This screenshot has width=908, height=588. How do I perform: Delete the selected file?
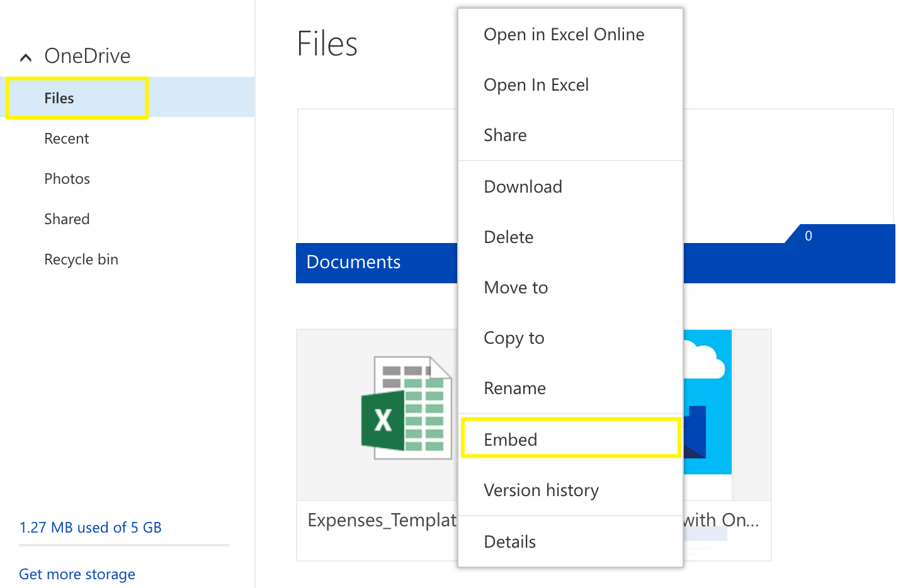pos(509,237)
